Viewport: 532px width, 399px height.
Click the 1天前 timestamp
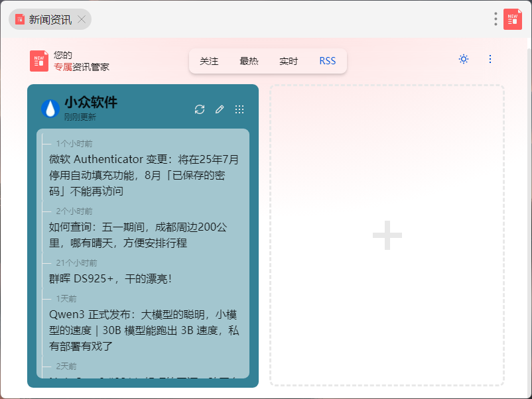66,299
